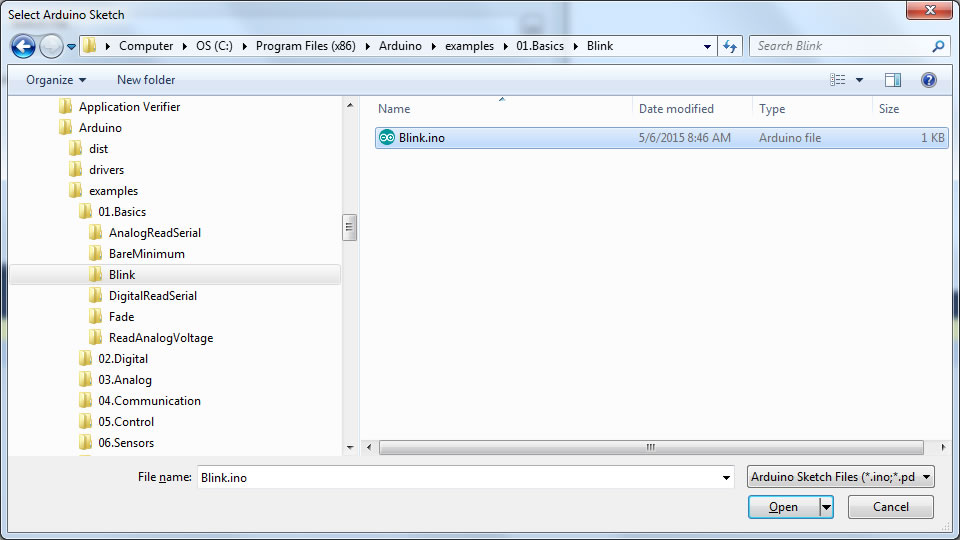Toggle the preview pane icon
The image size is (960, 540).
893,80
